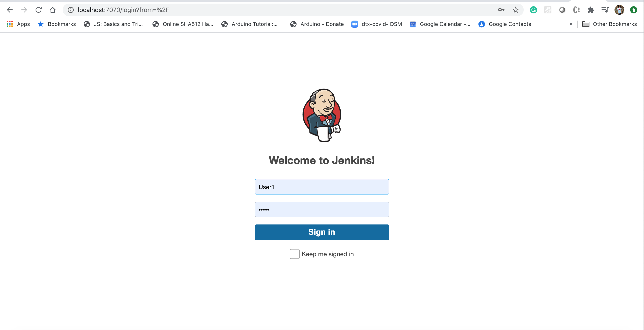This screenshot has height=330, width=644.
Task: Click the browser address bar lock/info icon
Action: point(70,10)
